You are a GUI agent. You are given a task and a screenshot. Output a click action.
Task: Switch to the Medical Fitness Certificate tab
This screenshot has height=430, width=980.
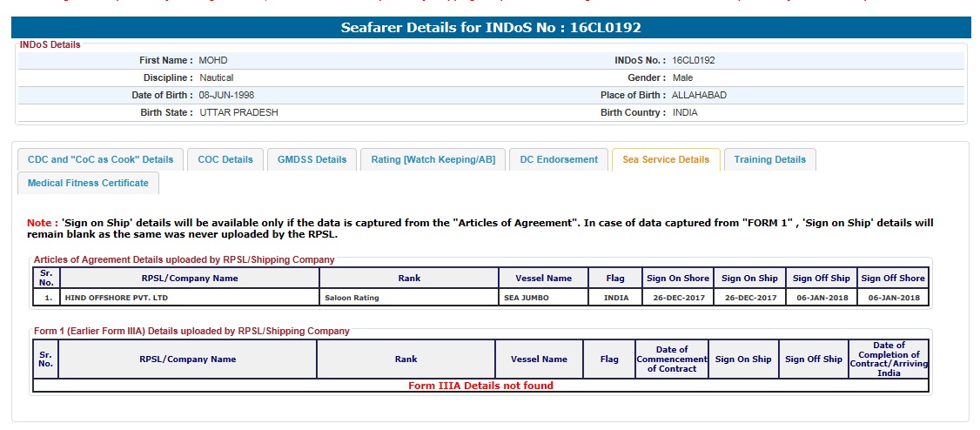pos(88,183)
